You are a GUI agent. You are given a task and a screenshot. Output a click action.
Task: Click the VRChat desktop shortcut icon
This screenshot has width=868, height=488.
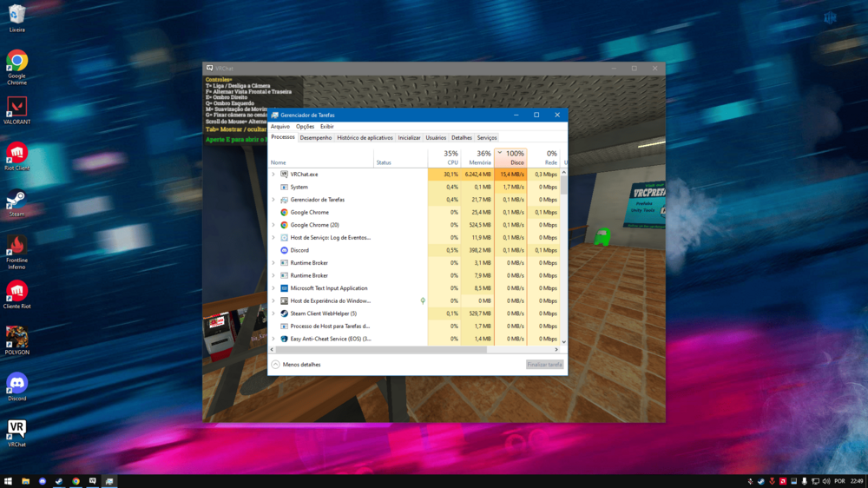[x=16, y=429]
